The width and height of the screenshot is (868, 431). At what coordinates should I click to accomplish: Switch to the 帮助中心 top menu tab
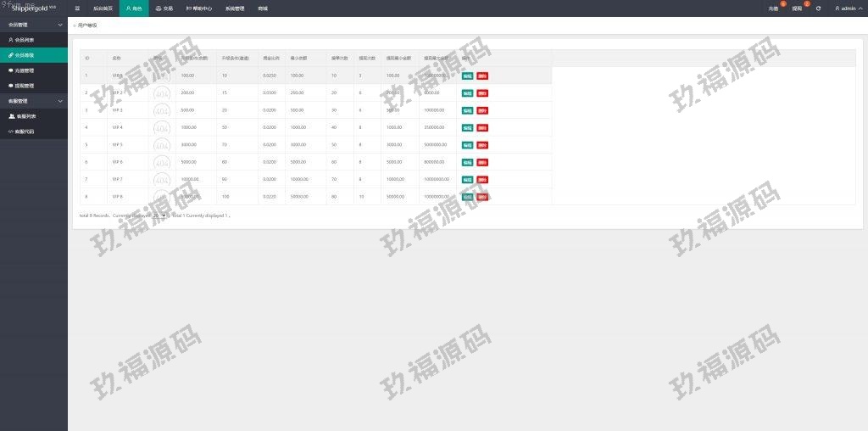198,8
